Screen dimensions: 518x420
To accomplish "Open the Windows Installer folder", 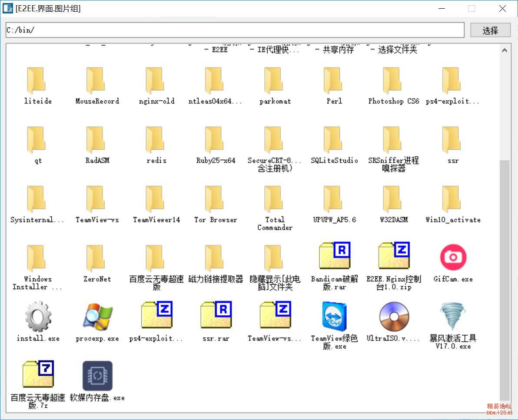I will (37, 258).
